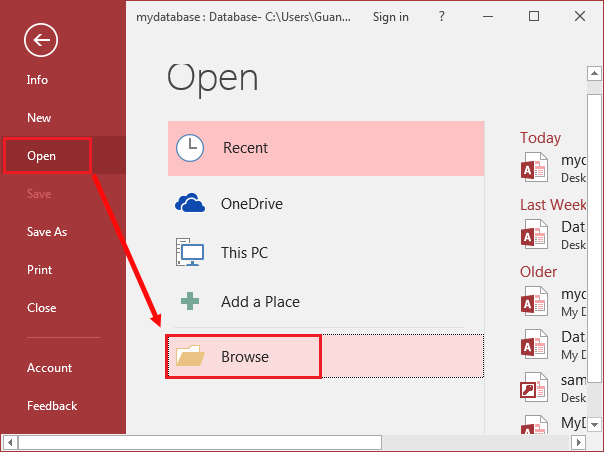
Task: Maximize the Access window
Action: (x=534, y=16)
